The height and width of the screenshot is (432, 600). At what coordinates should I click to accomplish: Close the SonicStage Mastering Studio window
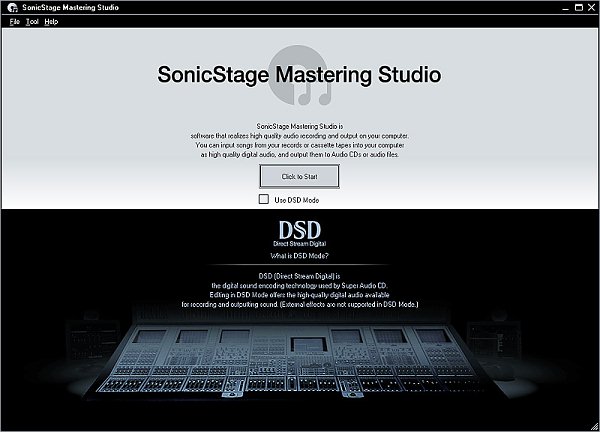(x=592, y=7)
